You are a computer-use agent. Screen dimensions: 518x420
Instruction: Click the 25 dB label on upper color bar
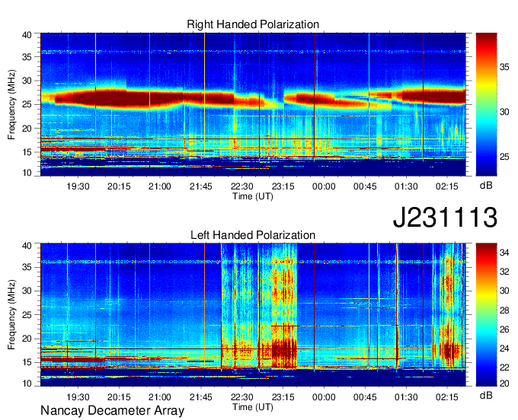(504, 157)
